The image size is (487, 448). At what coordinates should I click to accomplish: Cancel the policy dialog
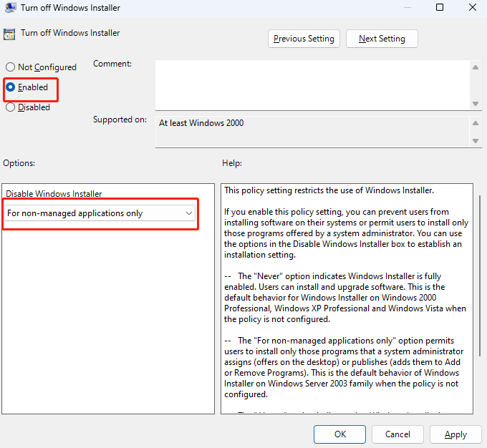397,434
